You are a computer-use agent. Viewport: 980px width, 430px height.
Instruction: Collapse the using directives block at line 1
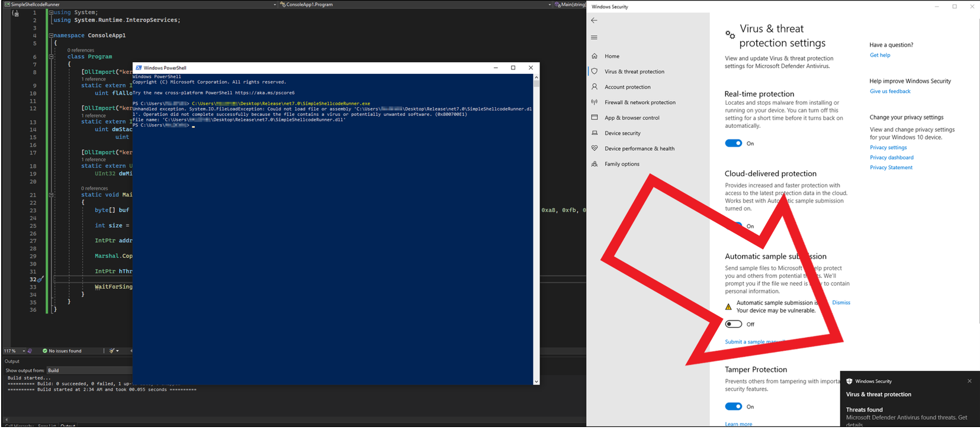pyautogui.click(x=51, y=12)
